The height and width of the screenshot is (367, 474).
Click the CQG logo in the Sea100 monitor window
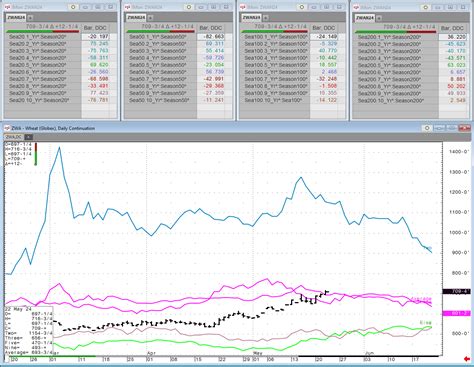click(x=243, y=7)
